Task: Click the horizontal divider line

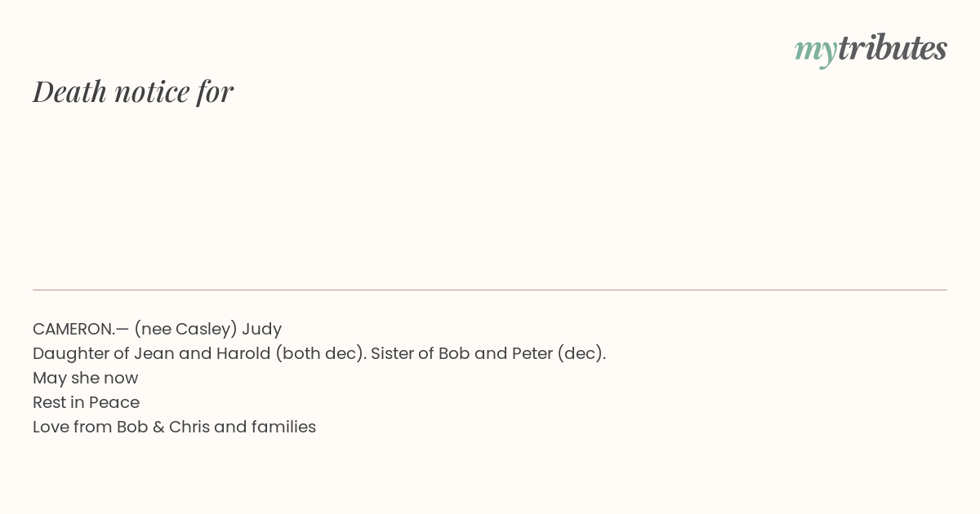Action: click(x=490, y=290)
